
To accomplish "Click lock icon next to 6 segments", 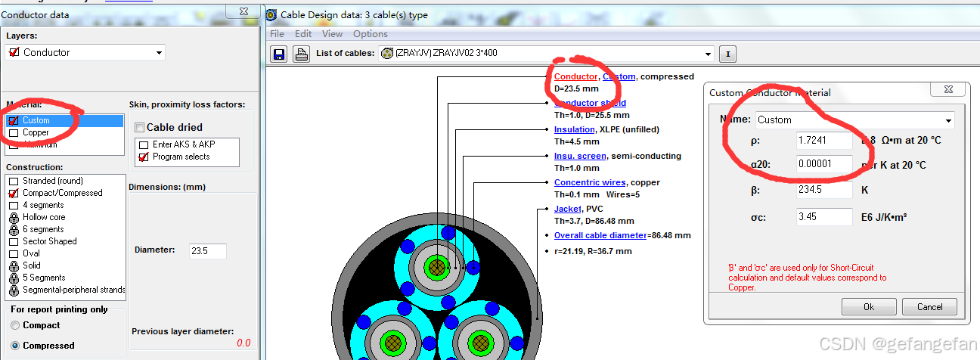I will coord(14,229).
